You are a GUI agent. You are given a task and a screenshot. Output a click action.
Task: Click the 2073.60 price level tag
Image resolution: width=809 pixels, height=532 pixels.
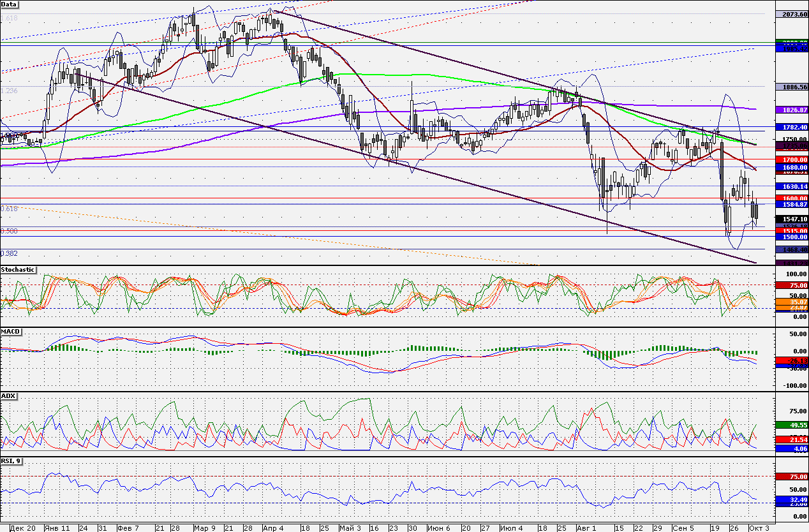click(790, 13)
